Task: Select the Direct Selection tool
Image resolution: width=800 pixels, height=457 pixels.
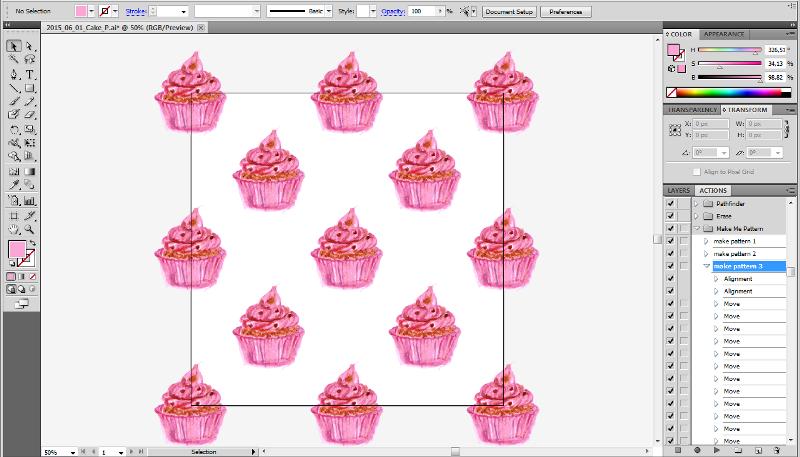Action: click(30, 46)
